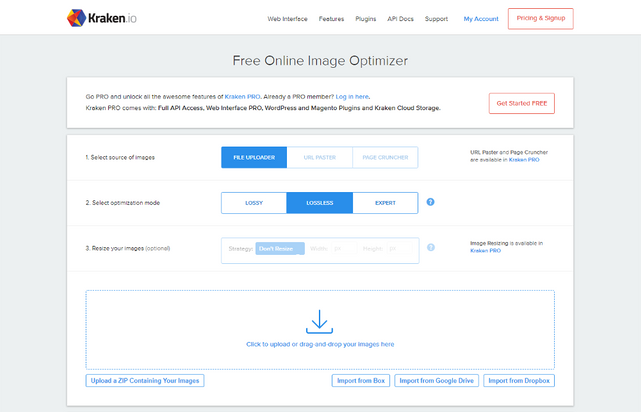Select the Page Cruncher source

click(385, 157)
